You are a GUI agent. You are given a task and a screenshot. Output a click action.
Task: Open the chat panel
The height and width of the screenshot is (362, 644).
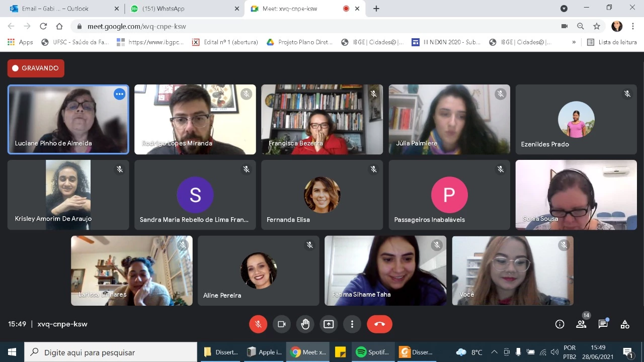pos(603,324)
